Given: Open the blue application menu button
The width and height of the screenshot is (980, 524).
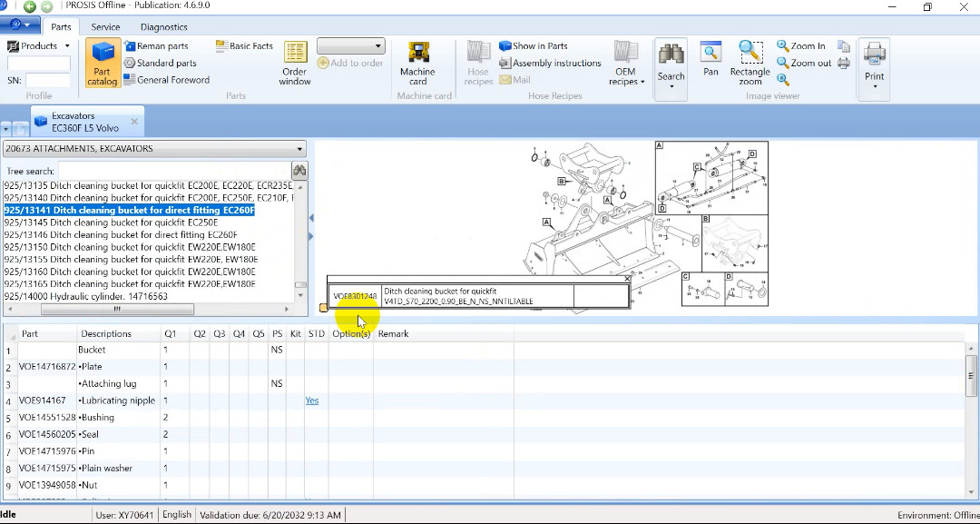Looking at the screenshot, I should click(x=21, y=25).
